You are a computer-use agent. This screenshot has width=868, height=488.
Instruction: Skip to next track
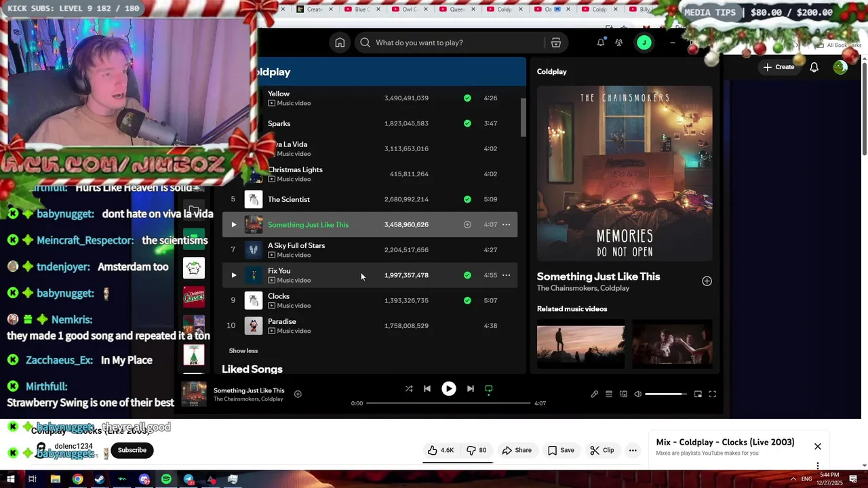point(471,389)
